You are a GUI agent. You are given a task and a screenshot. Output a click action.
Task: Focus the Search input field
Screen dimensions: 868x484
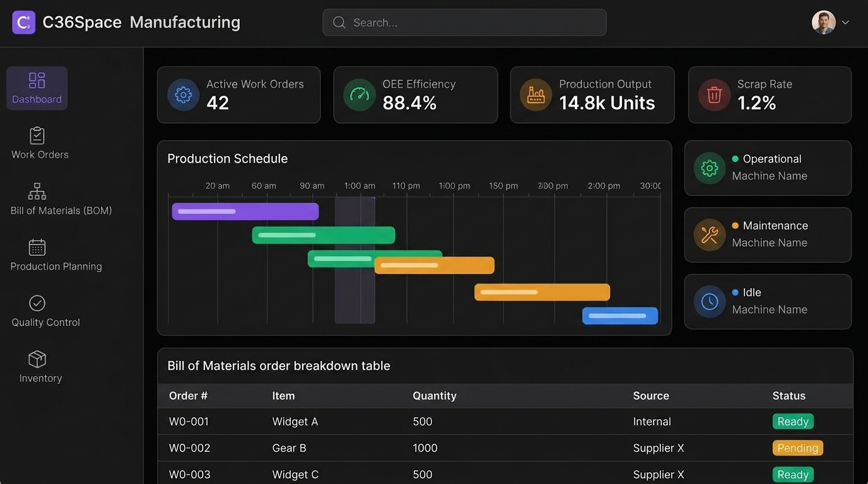click(464, 23)
